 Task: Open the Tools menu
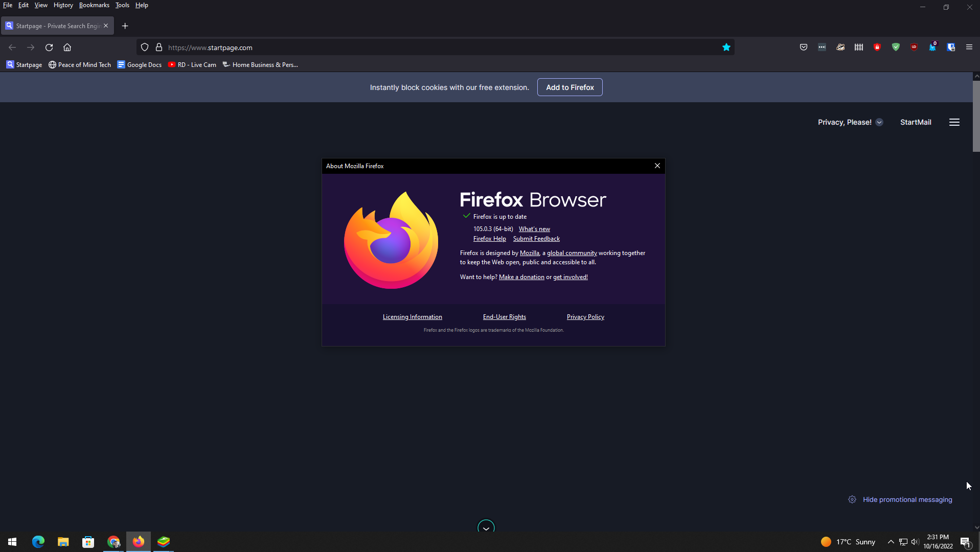pyautogui.click(x=122, y=5)
